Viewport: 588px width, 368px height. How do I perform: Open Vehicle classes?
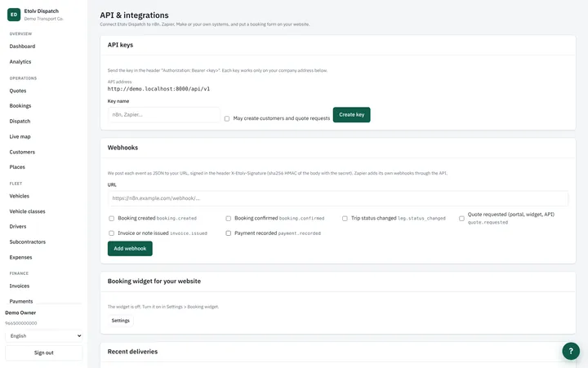[27, 211]
